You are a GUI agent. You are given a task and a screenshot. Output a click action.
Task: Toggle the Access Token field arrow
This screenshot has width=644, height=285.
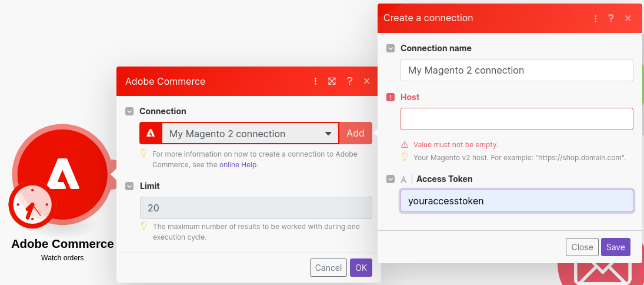coord(391,179)
